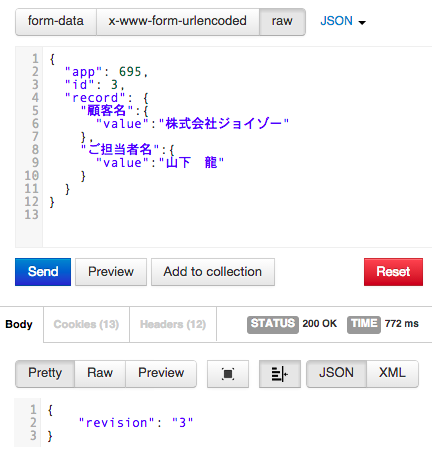Image resolution: width=432 pixels, height=455 pixels.
Task: Click the revision value in response body
Action: (182, 423)
